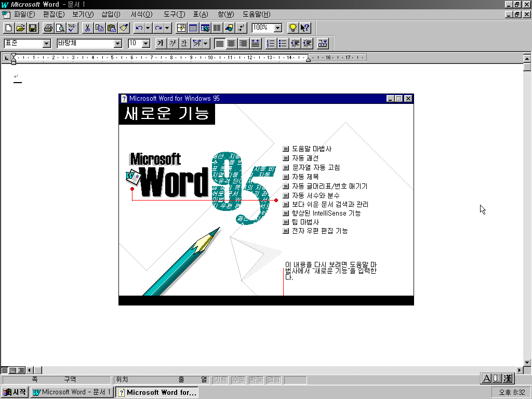Click the 漢 Hanja IME button in the status bar
The height and width of the screenshot is (399, 532).
click(508, 378)
